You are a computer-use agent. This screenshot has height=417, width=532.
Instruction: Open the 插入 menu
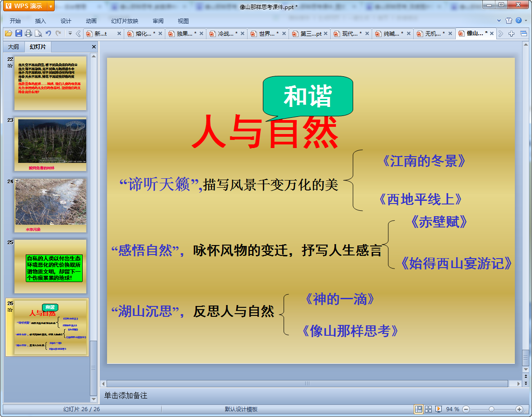[41, 21]
